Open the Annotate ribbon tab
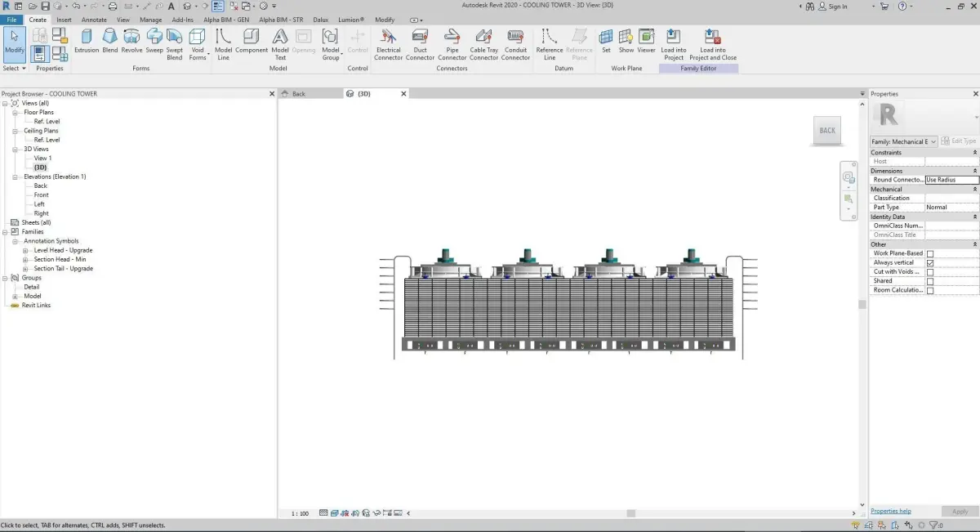Image resolution: width=980 pixels, height=532 pixels. tap(94, 20)
